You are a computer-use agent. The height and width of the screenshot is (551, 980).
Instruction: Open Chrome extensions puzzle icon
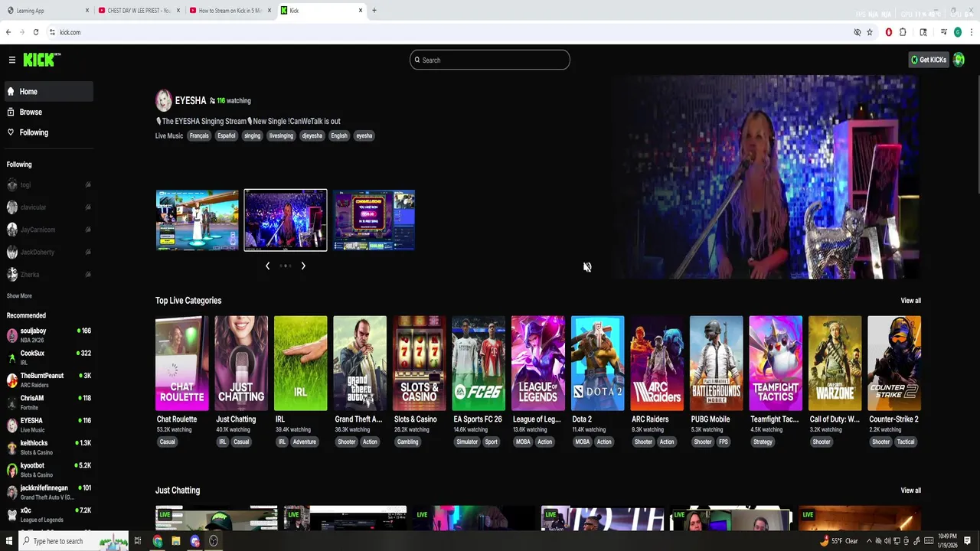903,32
